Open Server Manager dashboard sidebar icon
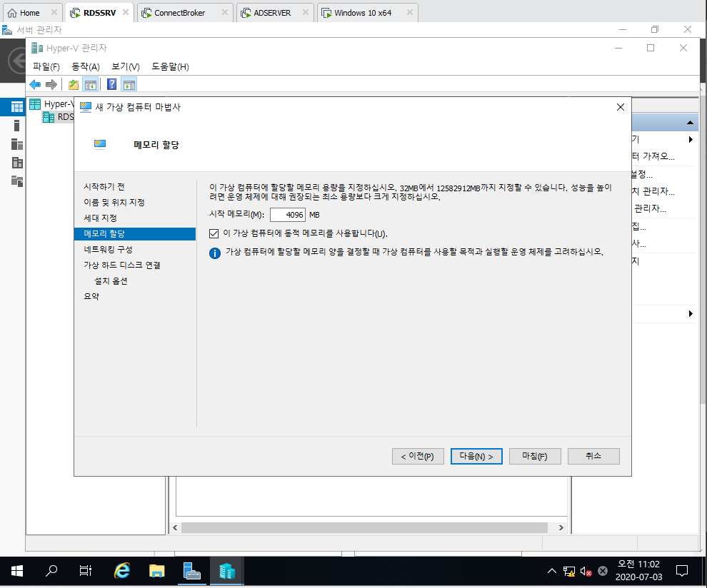Image resolution: width=707 pixels, height=588 pixels. [x=16, y=107]
